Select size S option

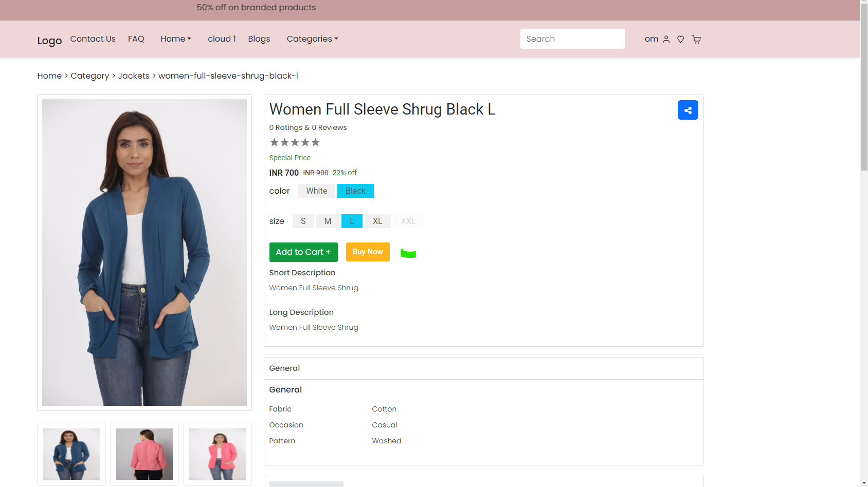click(x=303, y=221)
